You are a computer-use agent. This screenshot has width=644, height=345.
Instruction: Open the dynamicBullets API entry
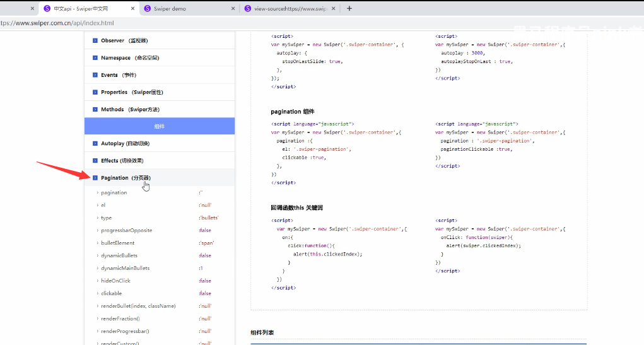coord(119,255)
